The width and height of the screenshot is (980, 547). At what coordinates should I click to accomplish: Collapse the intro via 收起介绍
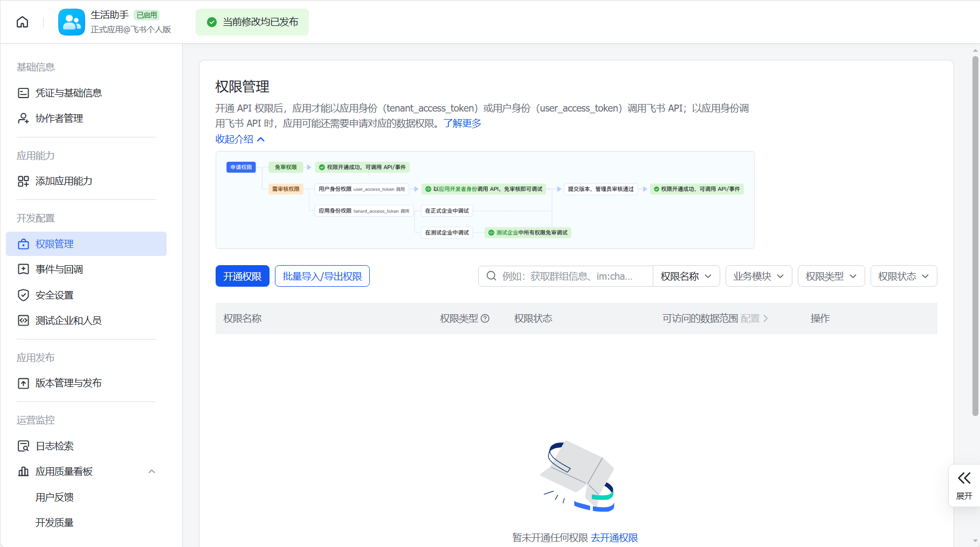pos(240,139)
